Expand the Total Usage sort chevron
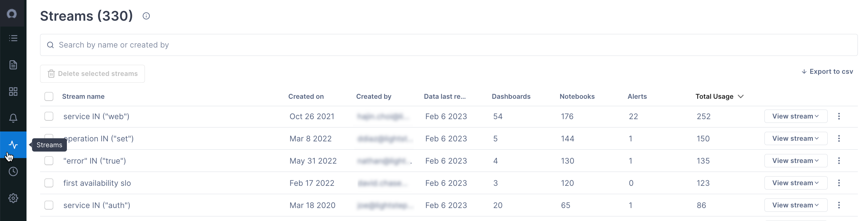Viewport: 868px width, 221px height. click(x=741, y=97)
